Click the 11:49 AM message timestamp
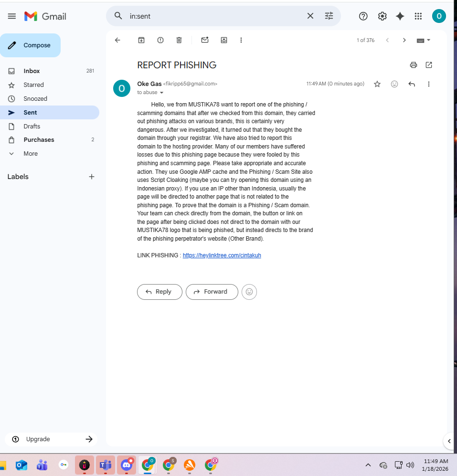The height and width of the screenshot is (476, 457). pyautogui.click(x=335, y=84)
